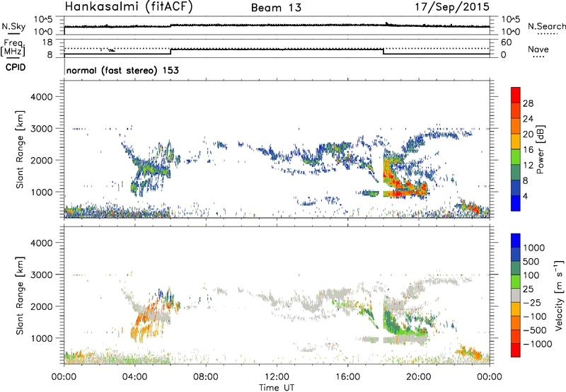The height and width of the screenshot is (392, 566).
Task: Click the Slant Range label of velocity panel
Action: click(20, 295)
